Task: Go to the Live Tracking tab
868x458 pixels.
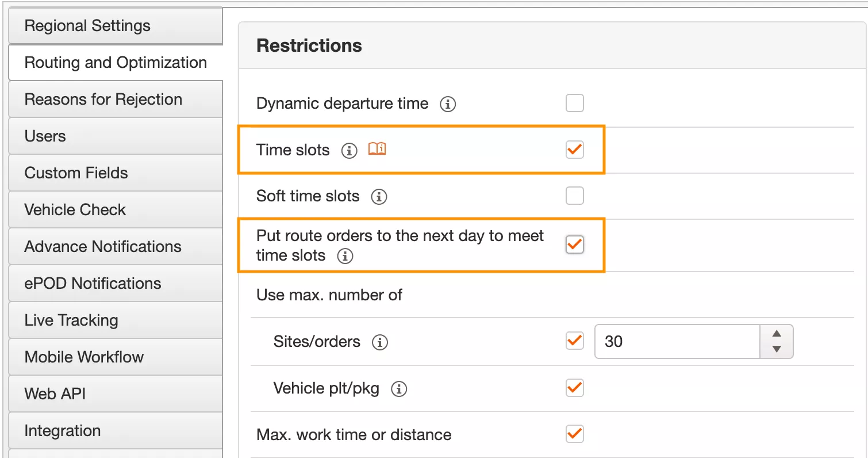Action: pyautogui.click(x=115, y=320)
